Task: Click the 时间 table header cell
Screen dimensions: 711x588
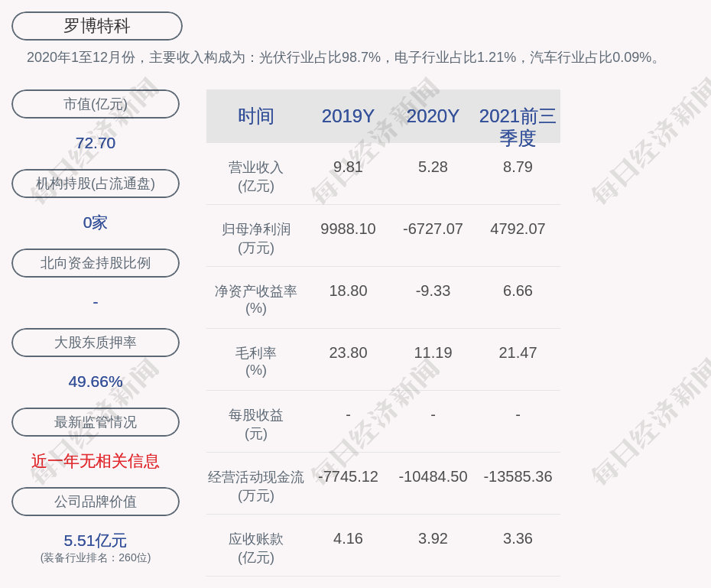Action: click(x=255, y=116)
